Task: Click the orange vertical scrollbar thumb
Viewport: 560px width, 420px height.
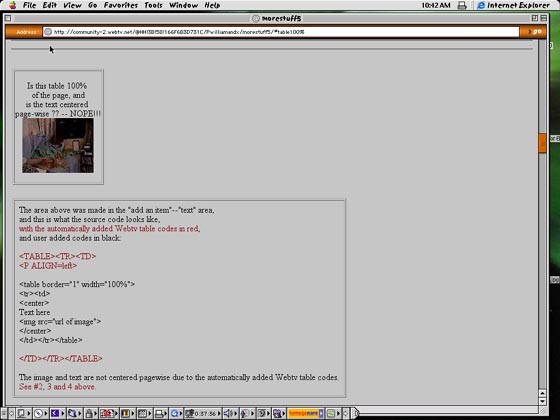Action: (542, 143)
